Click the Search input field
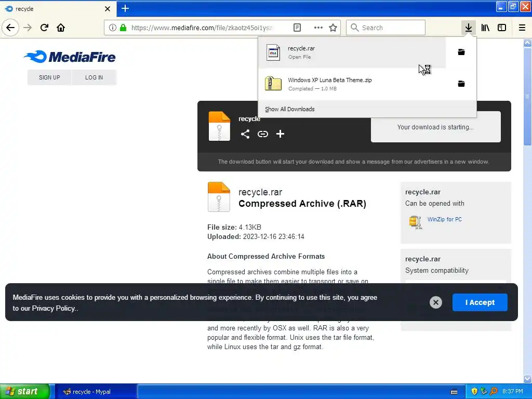Image resolution: width=532 pixels, height=399 pixels. point(386,28)
